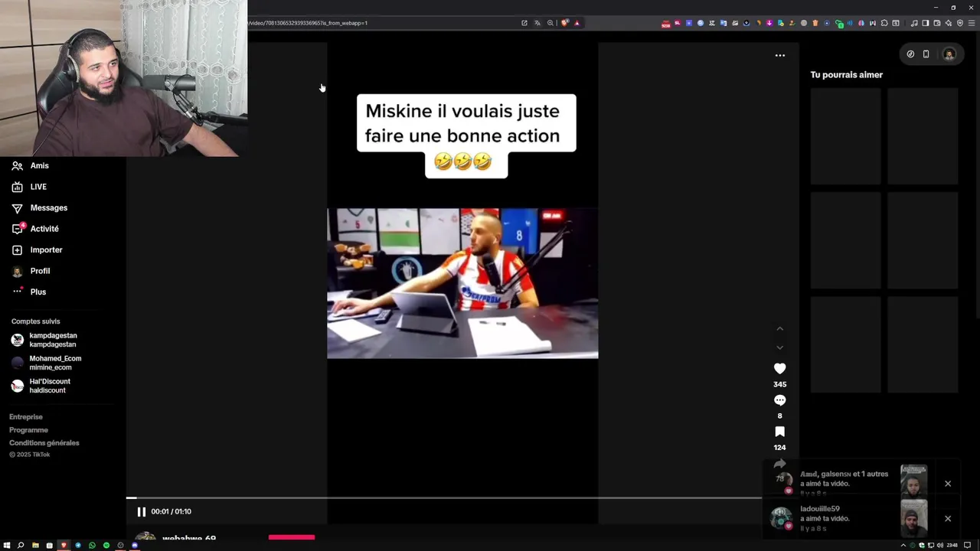980x551 pixels.
Task: Switch to Brave browser in taskbar
Action: click(64, 545)
